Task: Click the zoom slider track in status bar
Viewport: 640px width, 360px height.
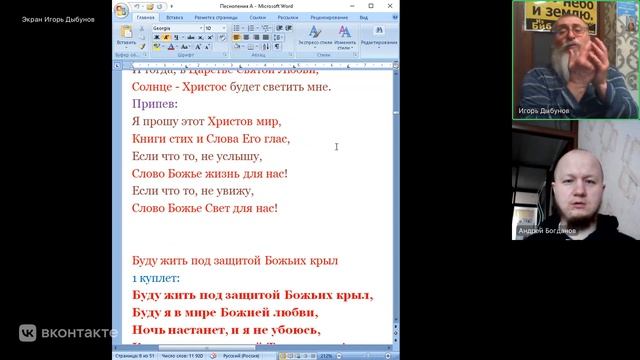Action: [x=363, y=356]
